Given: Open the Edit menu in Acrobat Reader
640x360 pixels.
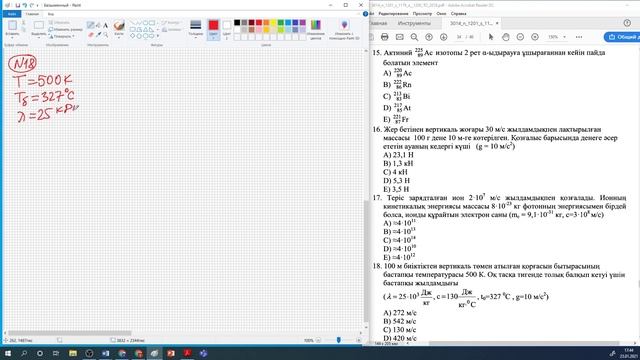Looking at the screenshot, I should pyautogui.click(x=393, y=13).
